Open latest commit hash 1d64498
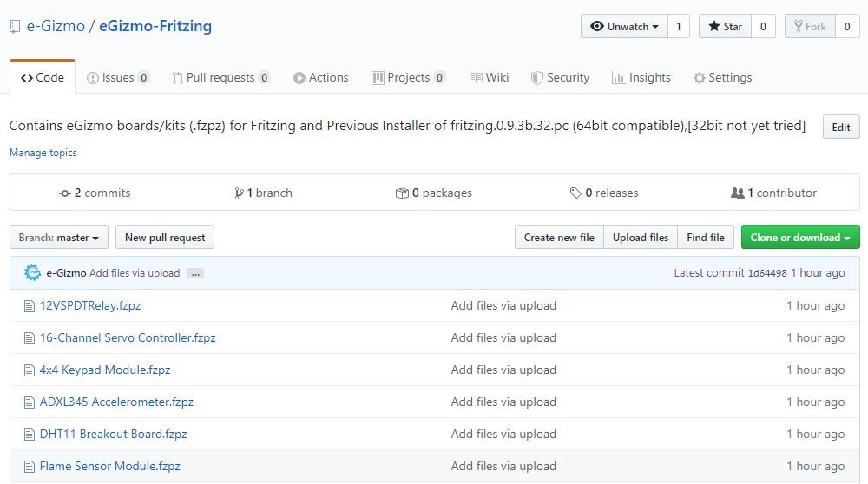Viewport: 868px width, 484px height. tap(767, 272)
